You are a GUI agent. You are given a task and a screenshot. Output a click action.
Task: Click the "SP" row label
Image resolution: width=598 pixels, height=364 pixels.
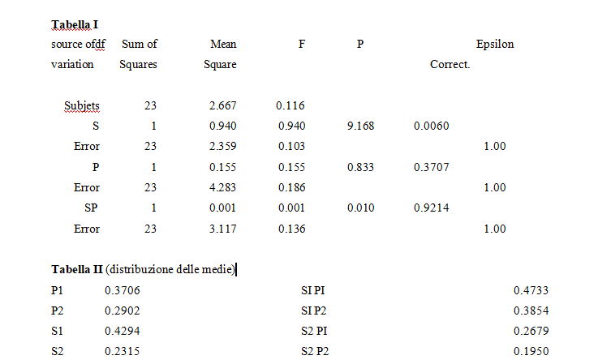(92, 208)
